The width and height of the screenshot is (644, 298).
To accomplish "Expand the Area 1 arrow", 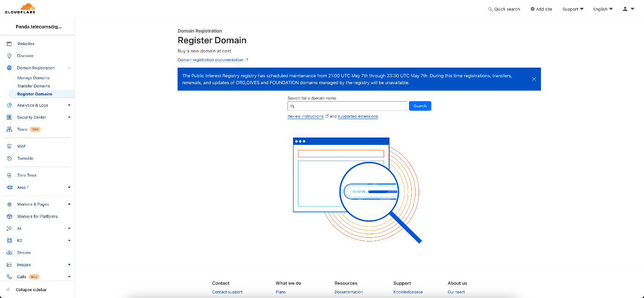I will coord(69,187).
